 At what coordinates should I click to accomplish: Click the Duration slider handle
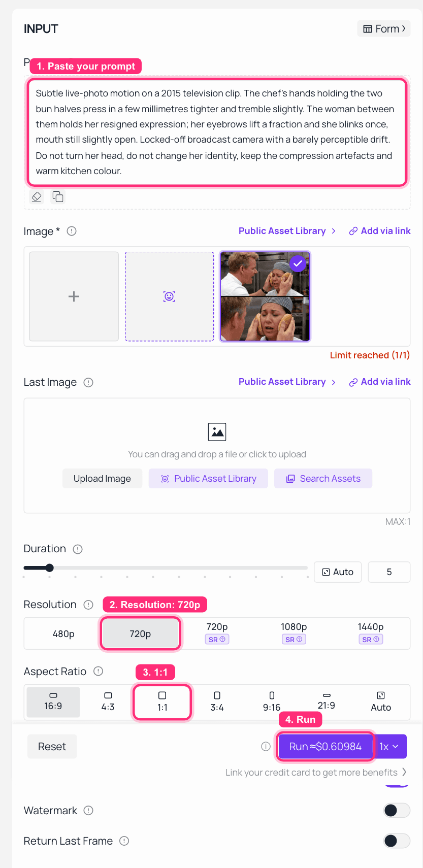pos(49,568)
